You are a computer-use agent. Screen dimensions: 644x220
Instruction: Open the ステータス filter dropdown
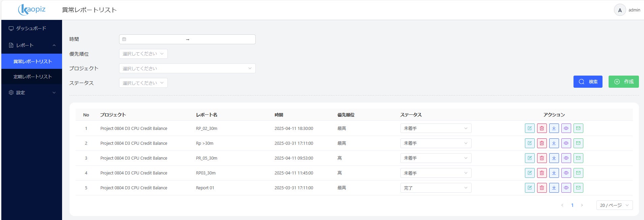[x=143, y=83]
